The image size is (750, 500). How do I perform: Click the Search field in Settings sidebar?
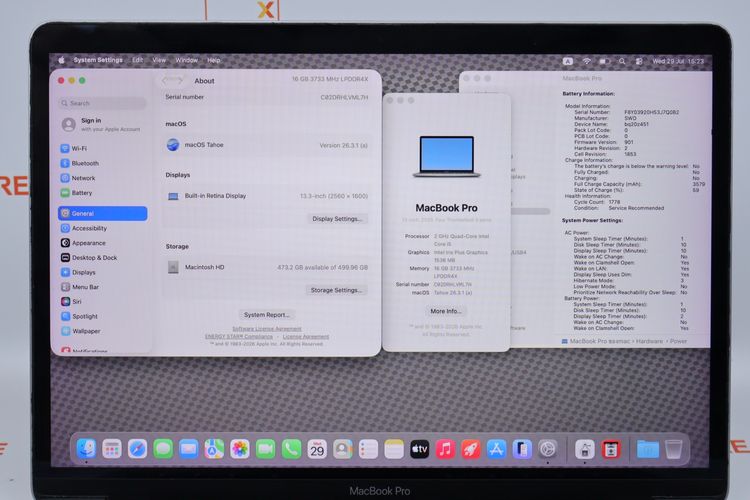click(x=103, y=103)
